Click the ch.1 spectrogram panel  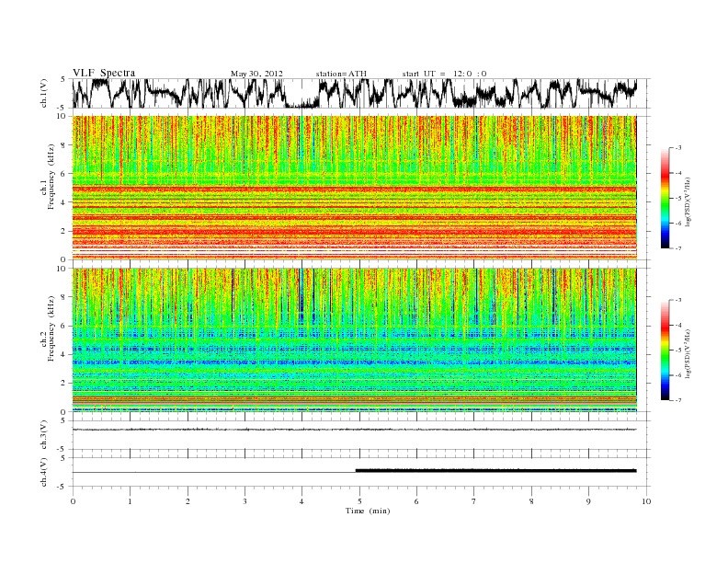(x=355, y=188)
